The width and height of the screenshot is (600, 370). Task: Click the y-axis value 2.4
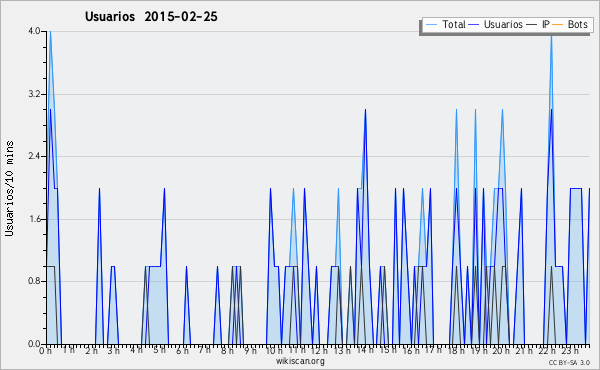(x=34, y=156)
